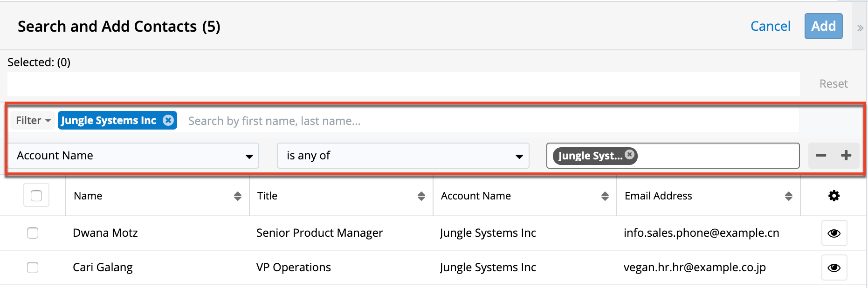
Task: Click vegan.hr.hr@example.co.jp email
Action: point(695,267)
